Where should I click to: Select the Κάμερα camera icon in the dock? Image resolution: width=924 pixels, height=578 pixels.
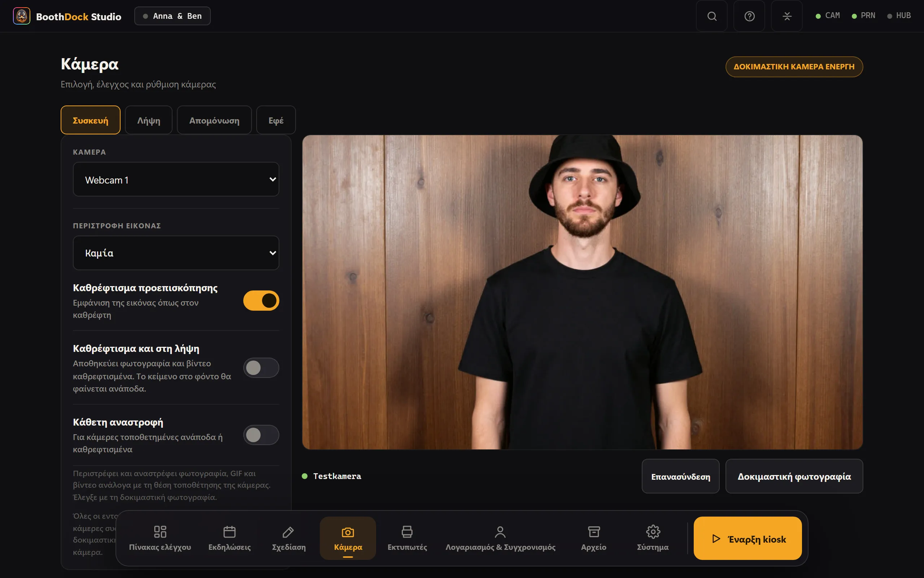click(348, 538)
